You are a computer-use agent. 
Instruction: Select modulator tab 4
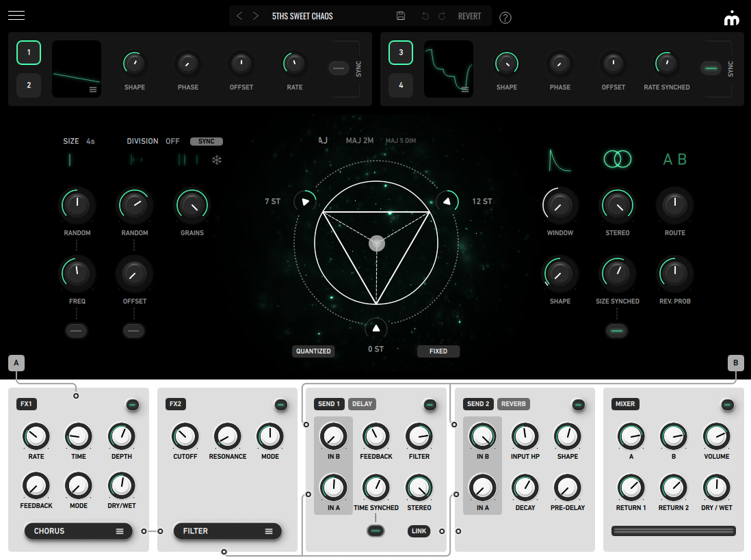pyautogui.click(x=401, y=85)
